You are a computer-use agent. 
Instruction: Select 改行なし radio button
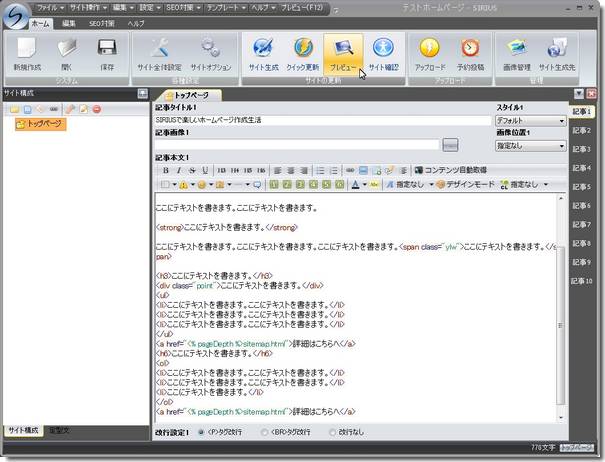(332, 432)
